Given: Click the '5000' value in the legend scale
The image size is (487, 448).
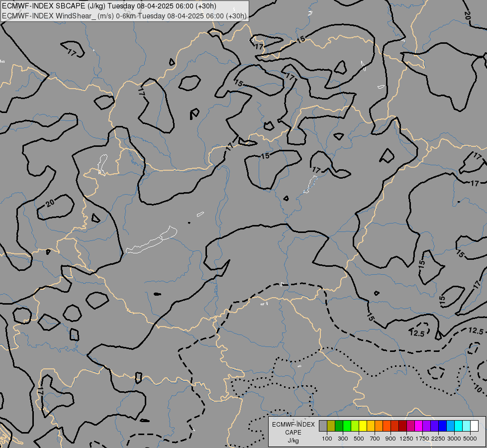Looking at the screenshot, I should pos(470,439).
